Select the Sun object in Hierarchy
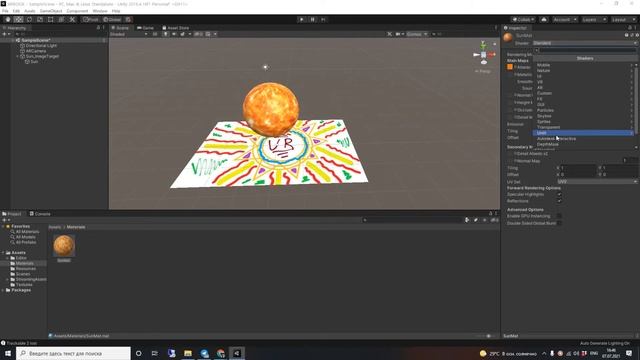The image size is (640, 360). 34,62
